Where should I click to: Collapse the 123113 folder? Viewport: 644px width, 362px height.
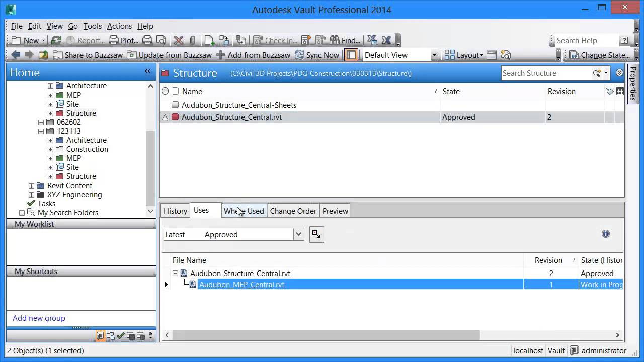(41, 131)
